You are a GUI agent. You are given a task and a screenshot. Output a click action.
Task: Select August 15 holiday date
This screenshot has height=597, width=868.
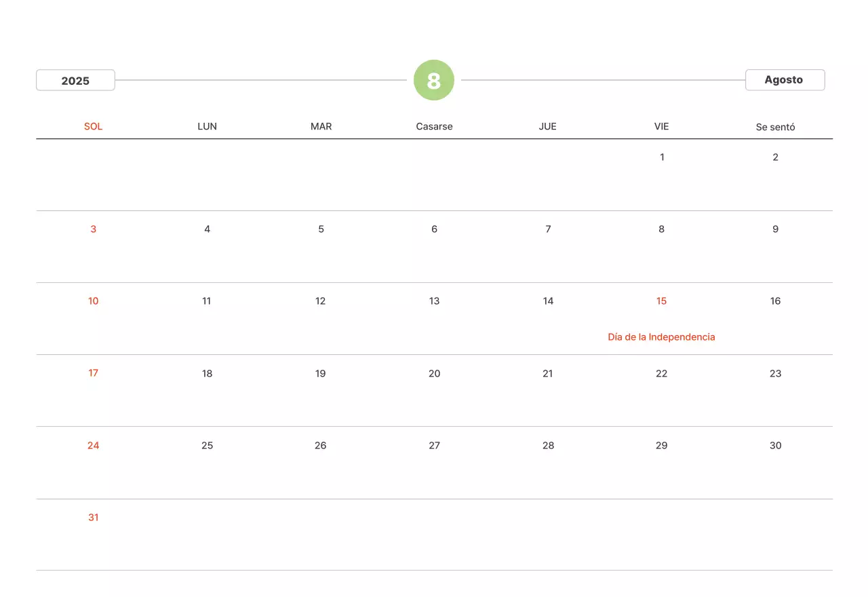(x=661, y=301)
